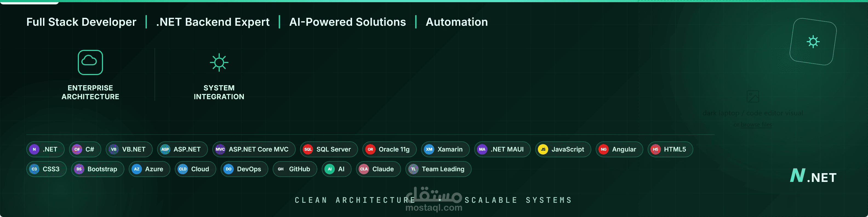Select the AI skill badge

tap(337, 169)
